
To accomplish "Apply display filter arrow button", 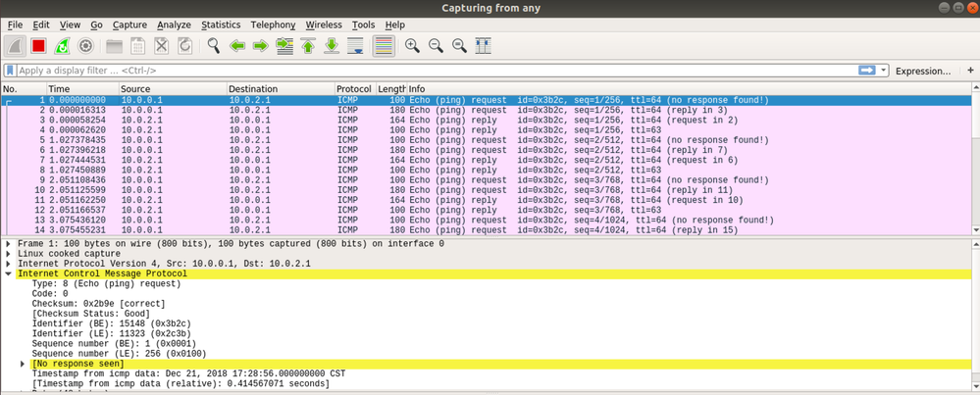I will (x=867, y=71).
